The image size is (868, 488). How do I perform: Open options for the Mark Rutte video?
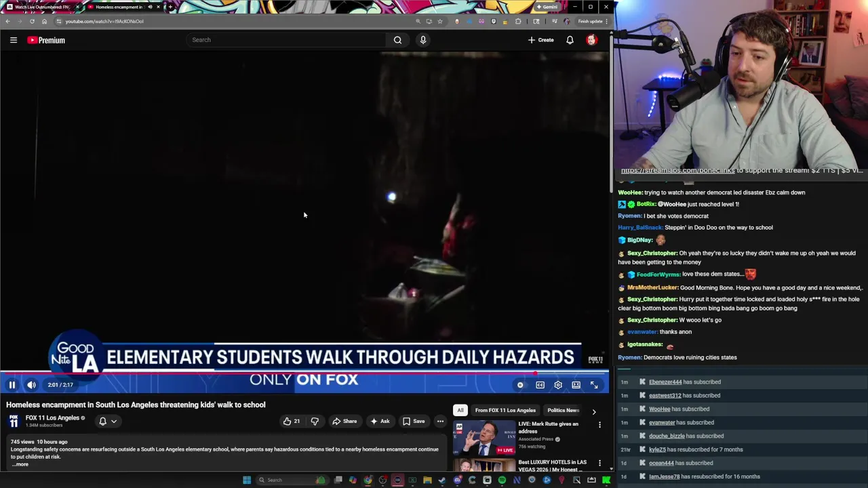(599, 425)
